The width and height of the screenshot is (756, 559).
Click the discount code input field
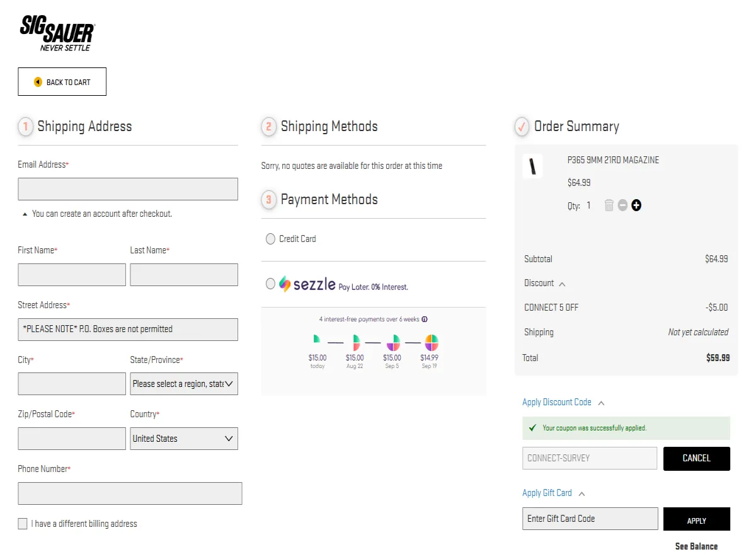click(x=590, y=458)
